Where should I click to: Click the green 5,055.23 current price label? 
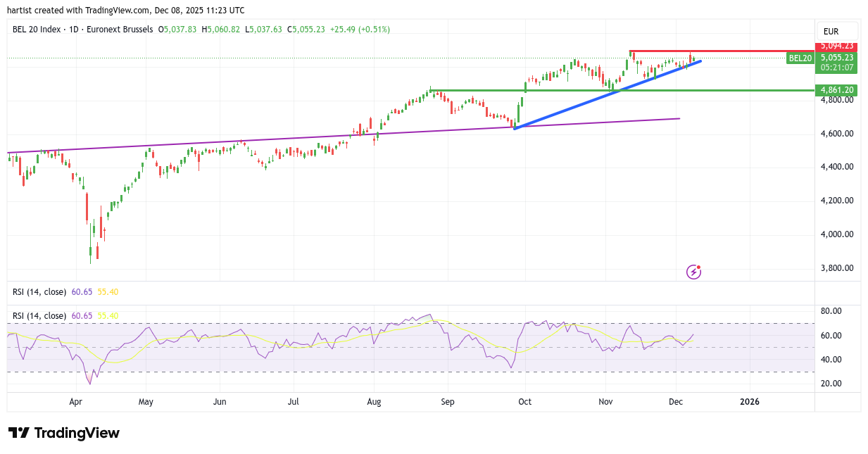[836, 58]
